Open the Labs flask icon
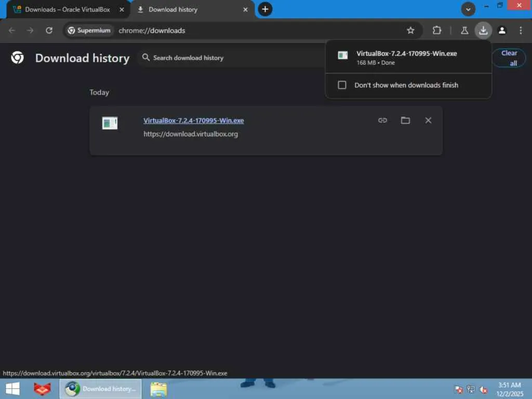The width and height of the screenshot is (532, 399). 464,31
